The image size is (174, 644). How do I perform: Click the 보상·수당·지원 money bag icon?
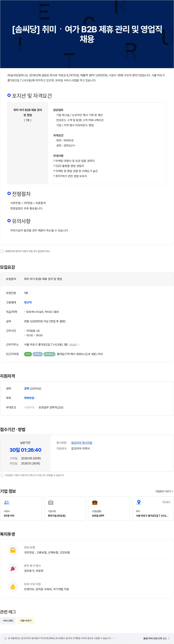13,587
